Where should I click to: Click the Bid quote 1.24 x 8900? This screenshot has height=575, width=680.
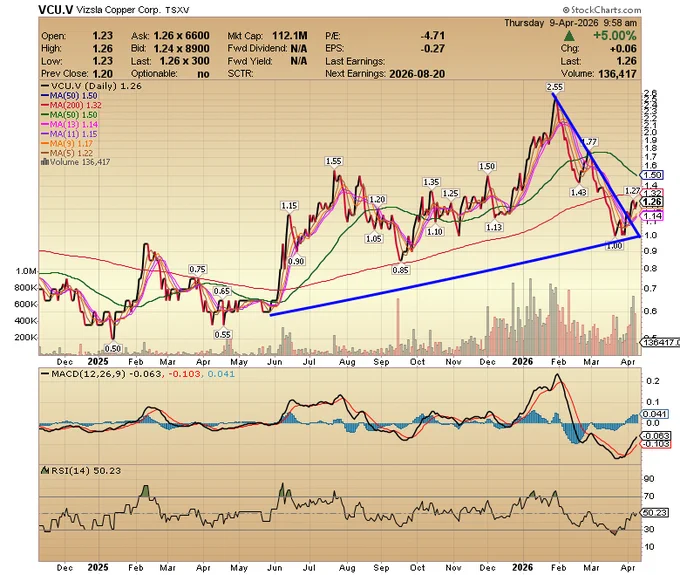181,49
